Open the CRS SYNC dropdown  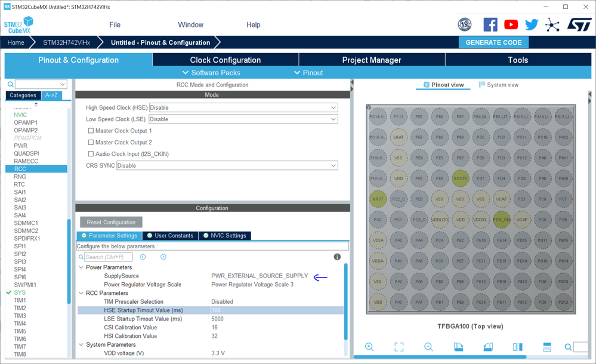(227, 165)
